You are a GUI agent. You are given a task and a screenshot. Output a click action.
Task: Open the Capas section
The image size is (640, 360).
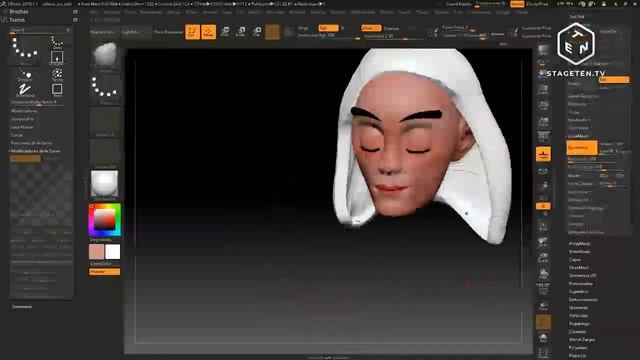(575, 260)
